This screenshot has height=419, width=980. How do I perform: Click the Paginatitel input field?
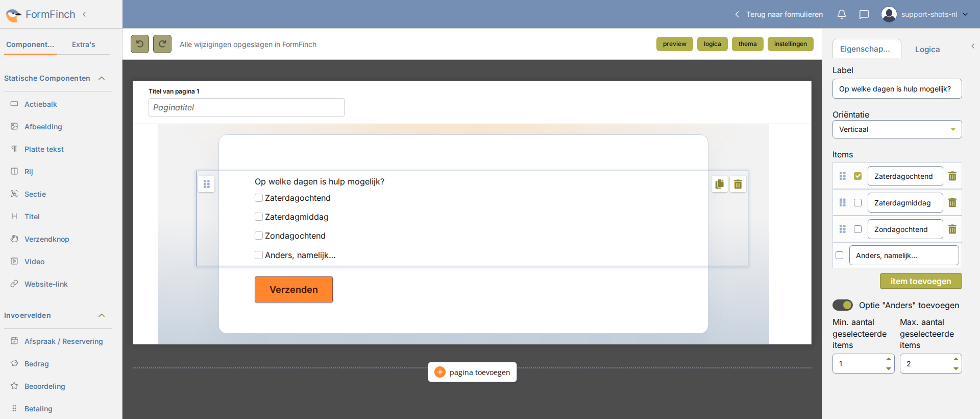coord(247,107)
